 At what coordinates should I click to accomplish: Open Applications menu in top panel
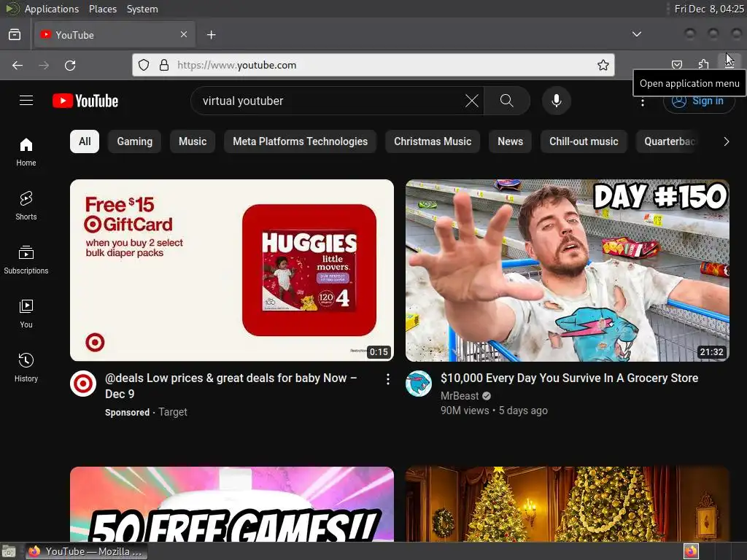52,9
